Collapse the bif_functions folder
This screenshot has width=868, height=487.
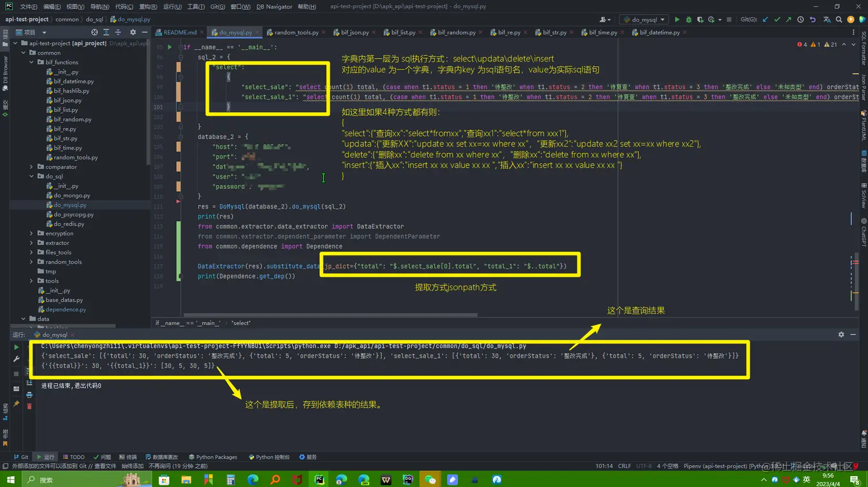(x=32, y=62)
